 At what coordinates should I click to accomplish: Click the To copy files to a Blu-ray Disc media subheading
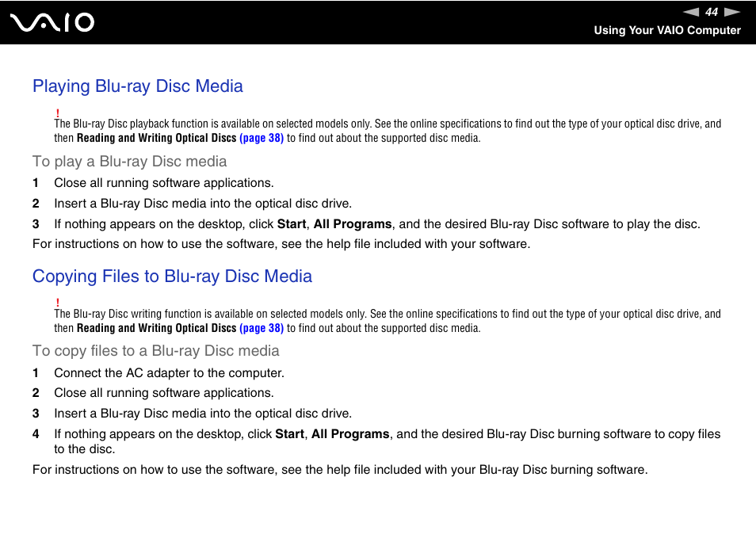click(156, 351)
